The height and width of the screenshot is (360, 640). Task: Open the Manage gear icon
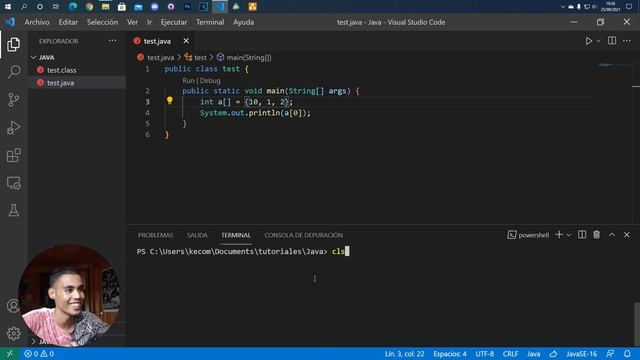click(13, 333)
